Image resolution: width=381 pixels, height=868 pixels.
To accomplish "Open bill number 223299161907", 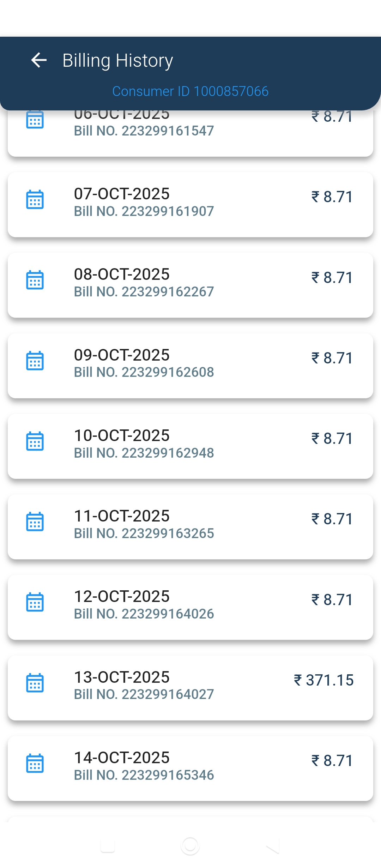I will [x=144, y=211].
